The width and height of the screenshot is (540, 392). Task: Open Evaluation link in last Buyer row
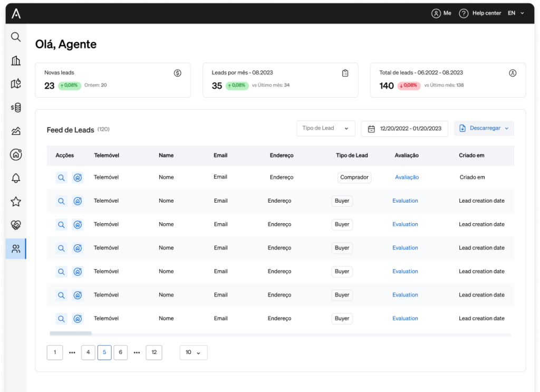pyautogui.click(x=405, y=319)
